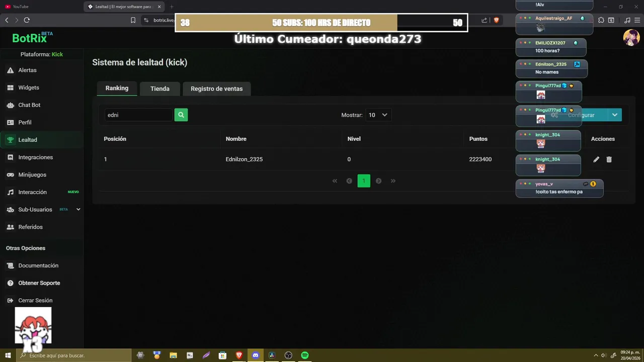Go to pagination page 1

pyautogui.click(x=364, y=181)
